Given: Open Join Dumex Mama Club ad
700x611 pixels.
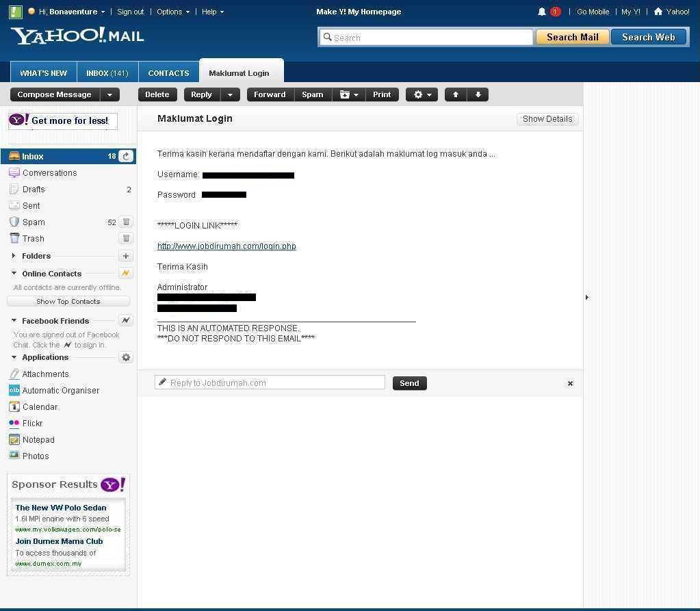Looking at the screenshot, I should click(59, 541).
